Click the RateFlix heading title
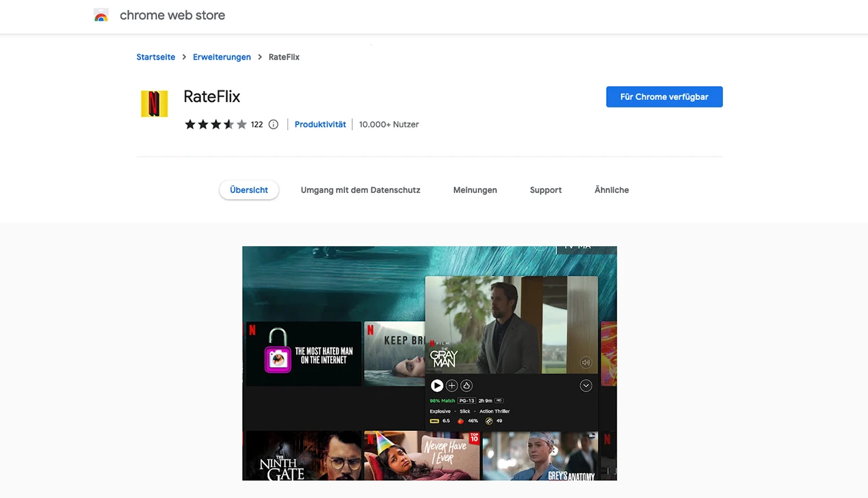 click(x=212, y=96)
